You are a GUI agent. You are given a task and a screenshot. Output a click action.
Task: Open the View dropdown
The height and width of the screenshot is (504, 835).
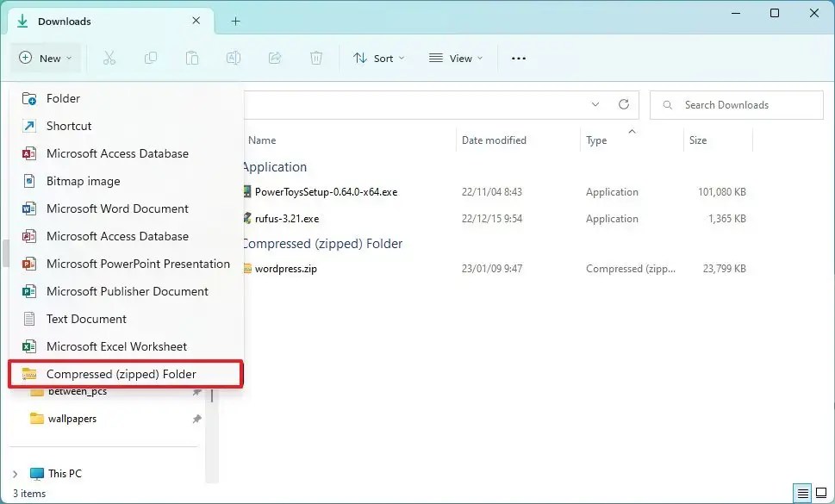tap(454, 58)
